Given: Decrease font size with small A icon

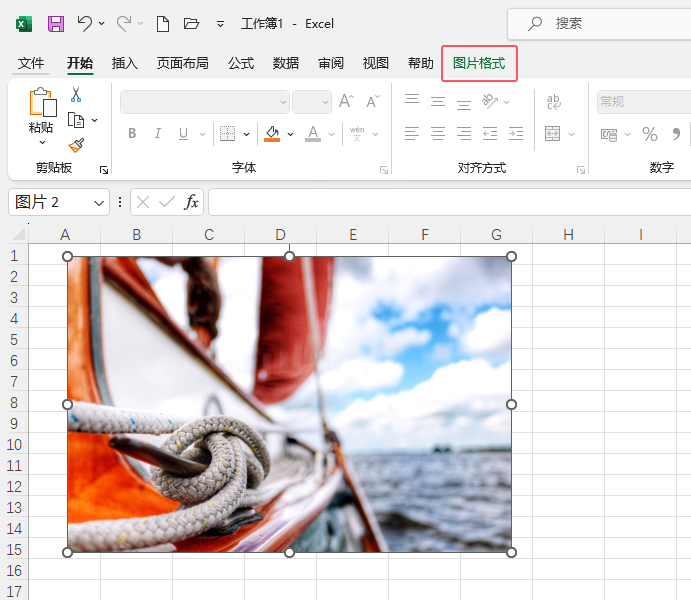Looking at the screenshot, I should coord(373,101).
